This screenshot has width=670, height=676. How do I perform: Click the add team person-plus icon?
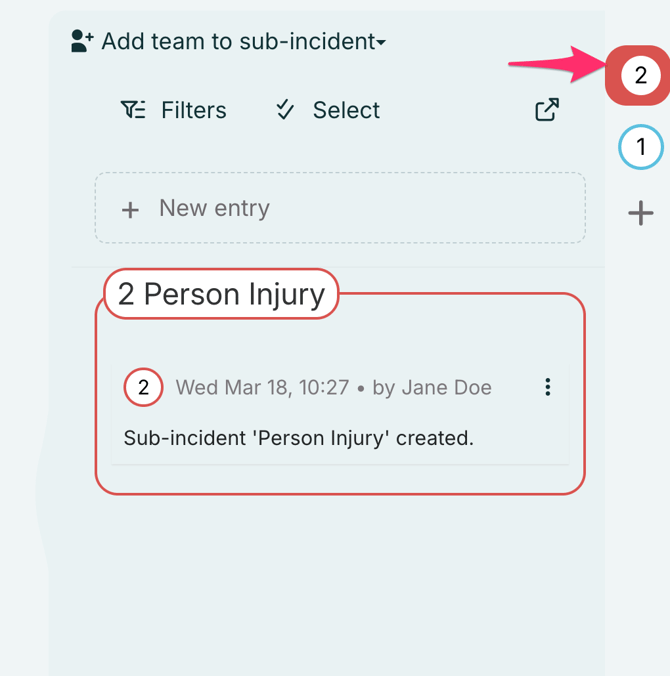[82, 41]
